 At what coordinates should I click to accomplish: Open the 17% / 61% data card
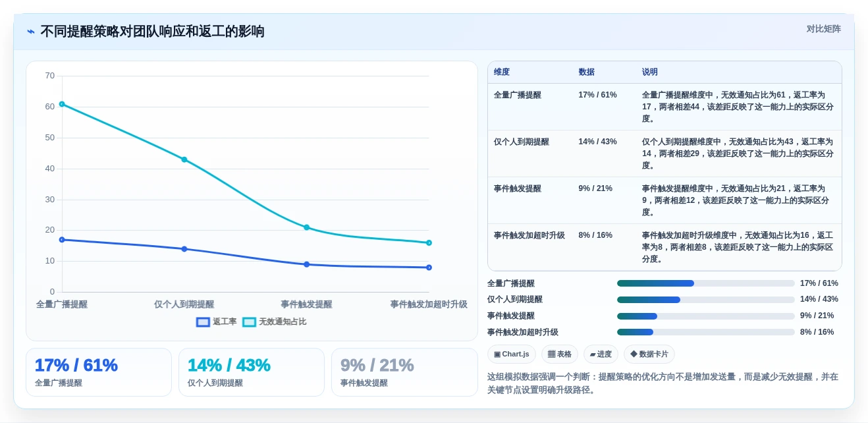(99, 372)
